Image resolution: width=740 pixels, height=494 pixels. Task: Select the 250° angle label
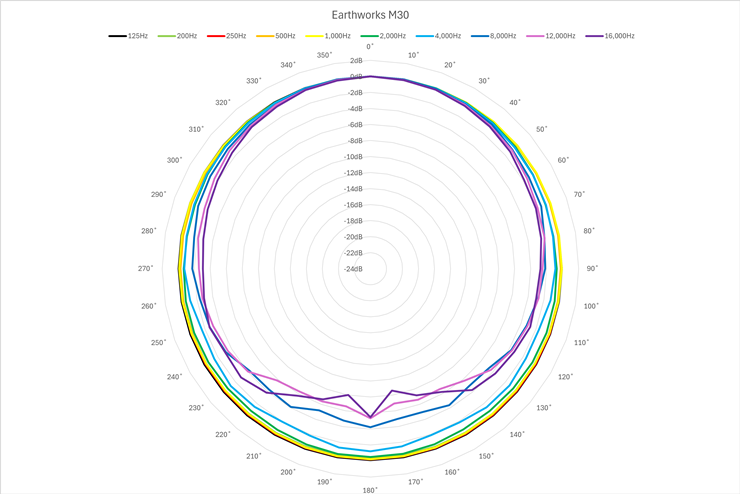coord(159,343)
